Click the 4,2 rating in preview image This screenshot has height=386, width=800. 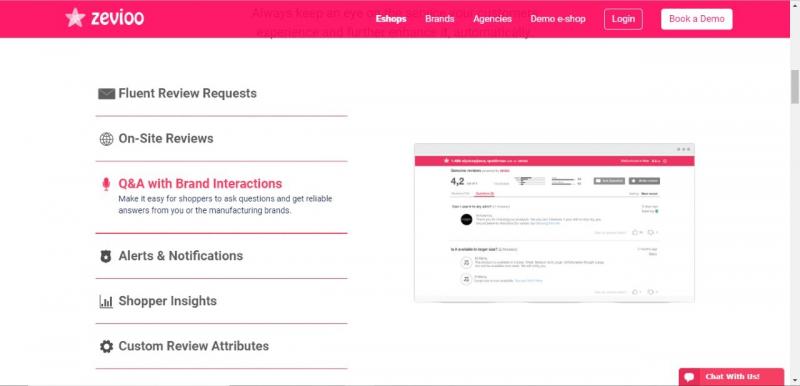click(457, 181)
